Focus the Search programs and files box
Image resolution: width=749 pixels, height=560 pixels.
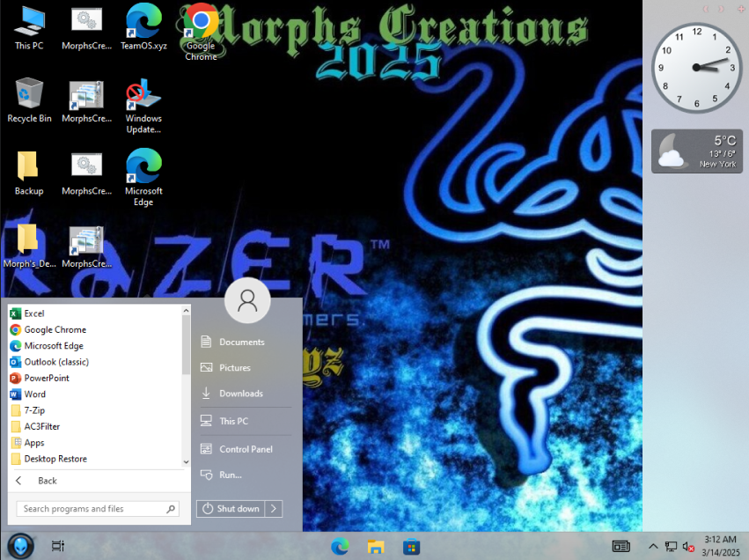pyautogui.click(x=98, y=509)
